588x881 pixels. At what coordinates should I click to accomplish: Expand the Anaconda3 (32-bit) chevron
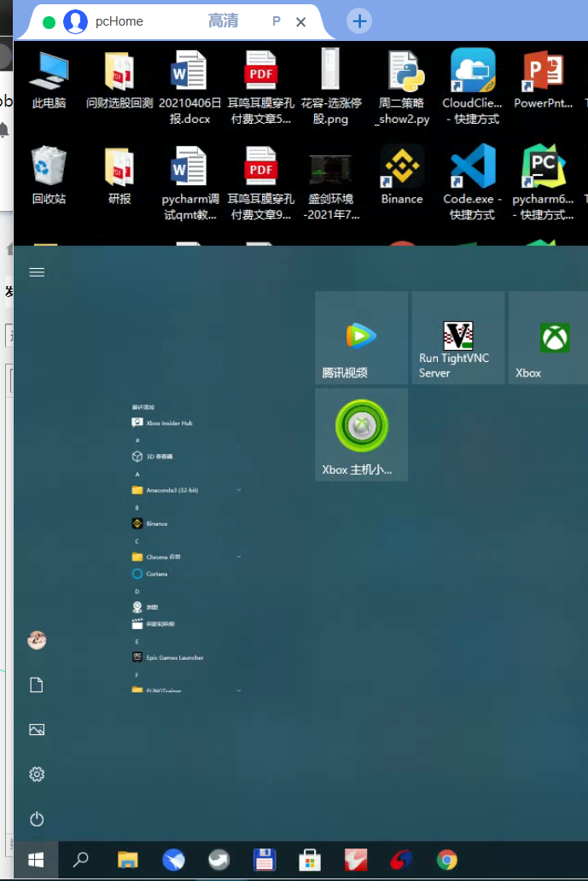pyautogui.click(x=239, y=490)
